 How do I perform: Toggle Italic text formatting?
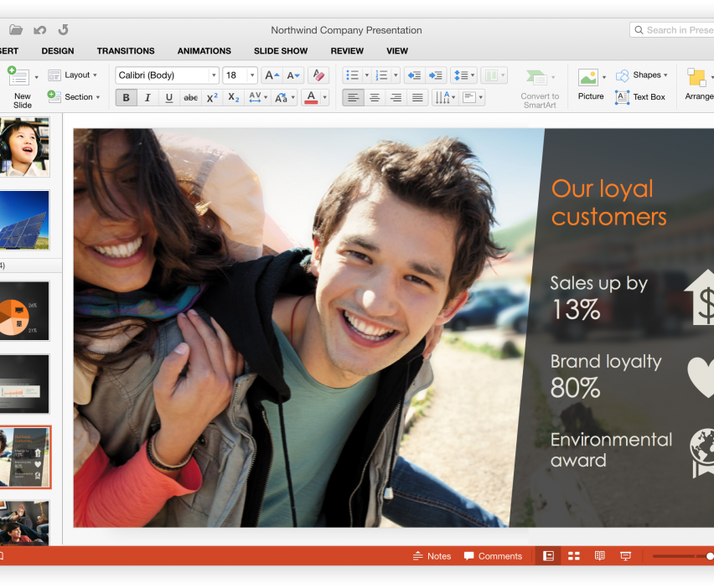click(147, 97)
